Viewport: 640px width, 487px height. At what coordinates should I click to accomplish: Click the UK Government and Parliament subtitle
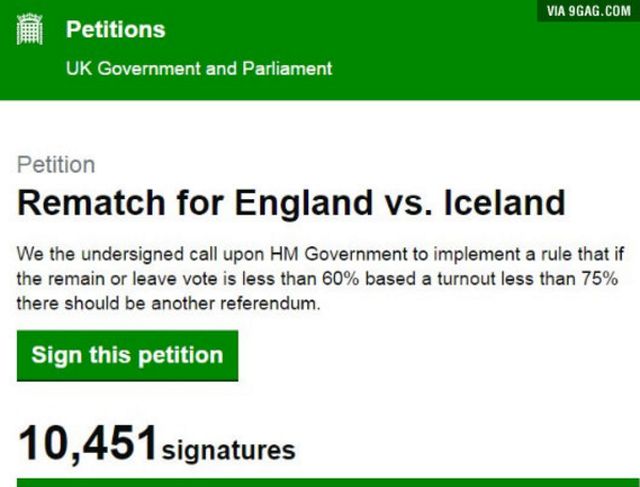(198, 69)
